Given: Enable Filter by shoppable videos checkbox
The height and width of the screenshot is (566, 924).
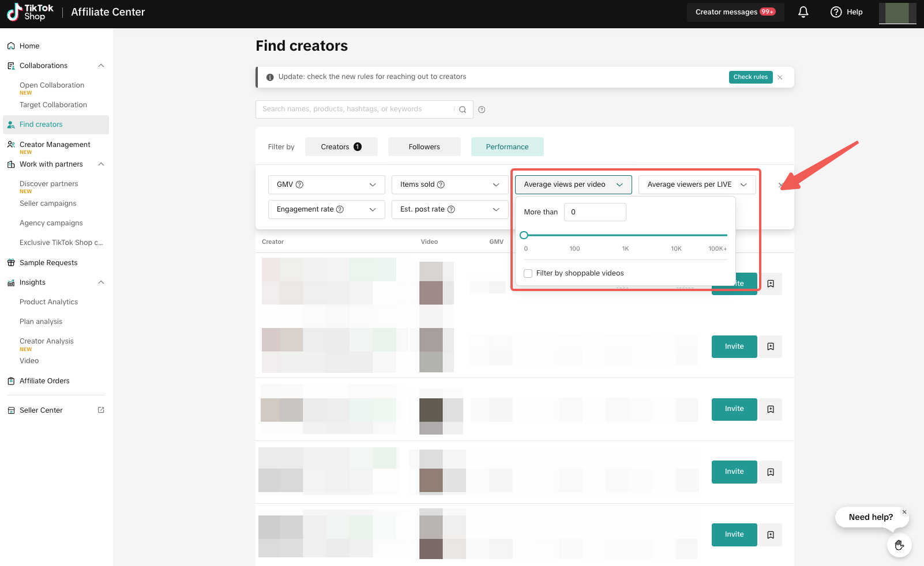Looking at the screenshot, I should coord(528,273).
